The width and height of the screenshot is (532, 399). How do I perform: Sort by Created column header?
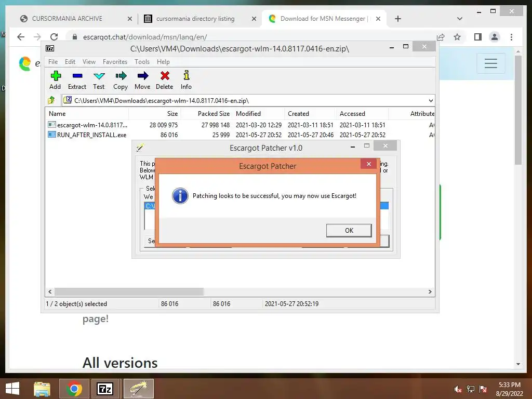click(x=310, y=114)
